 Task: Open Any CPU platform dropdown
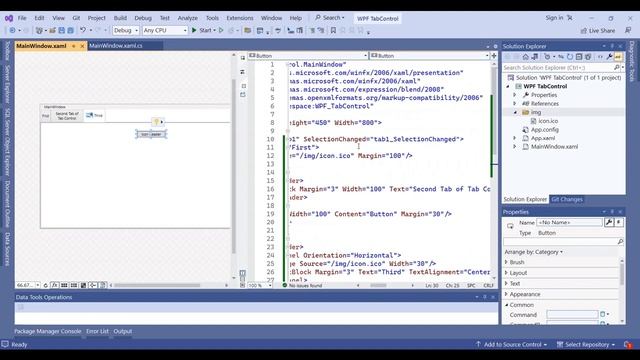(165, 30)
